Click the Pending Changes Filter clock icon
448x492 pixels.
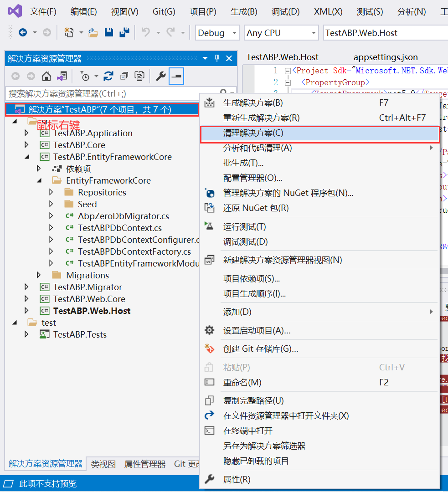pyautogui.click(x=85, y=76)
